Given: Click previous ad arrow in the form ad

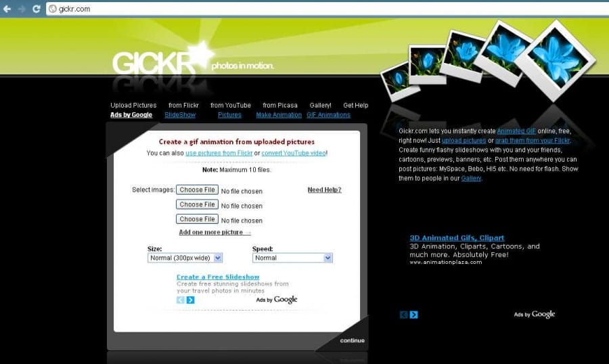Looking at the screenshot, I should click(181, 300).
